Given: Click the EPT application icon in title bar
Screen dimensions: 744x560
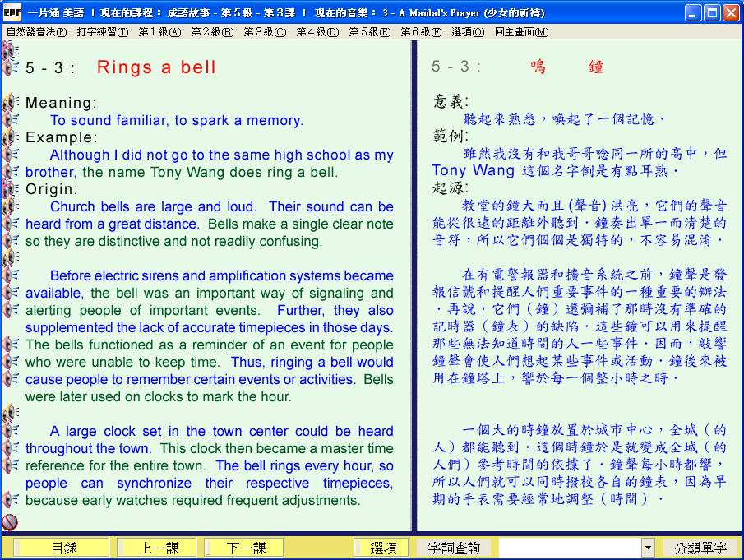Looking at the screenshot, I should tap(12, 13).
